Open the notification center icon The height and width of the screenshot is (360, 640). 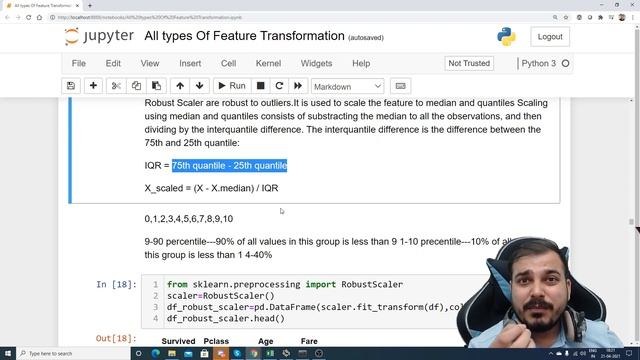click(629, 353)
